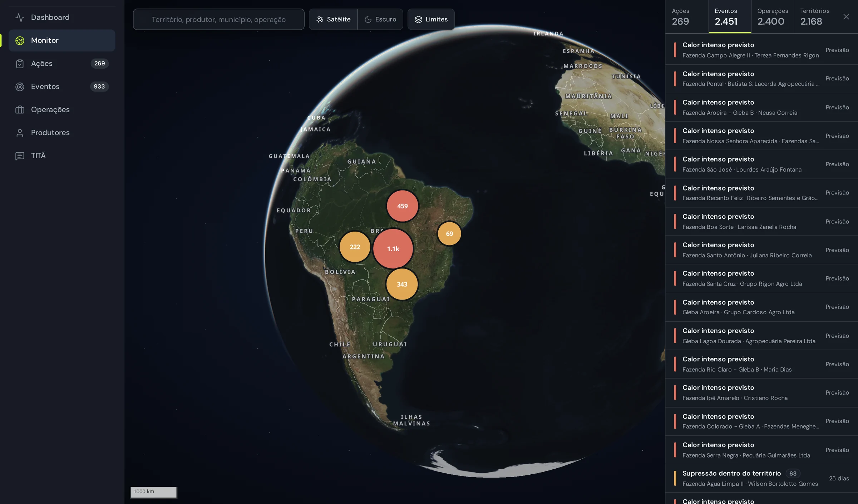858x504 pixels.
Task: Switch to the Operações 2.400 tab
Action: click(772, 17)
